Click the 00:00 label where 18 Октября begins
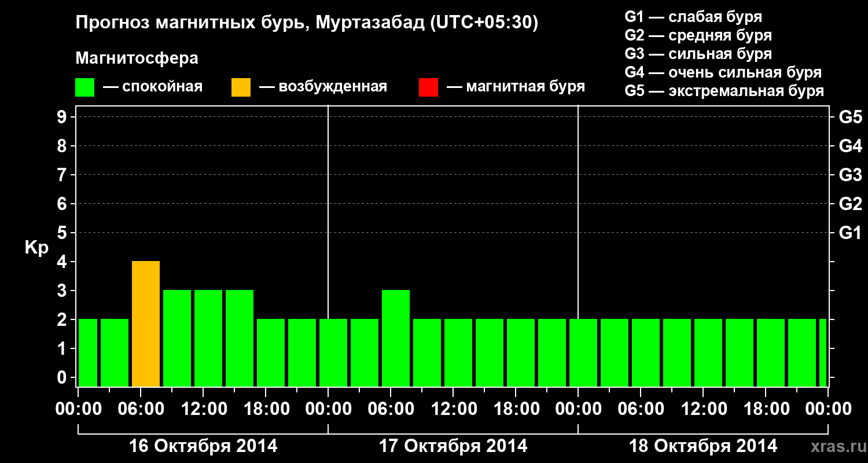The image size is (868, 463). point(578,409)
